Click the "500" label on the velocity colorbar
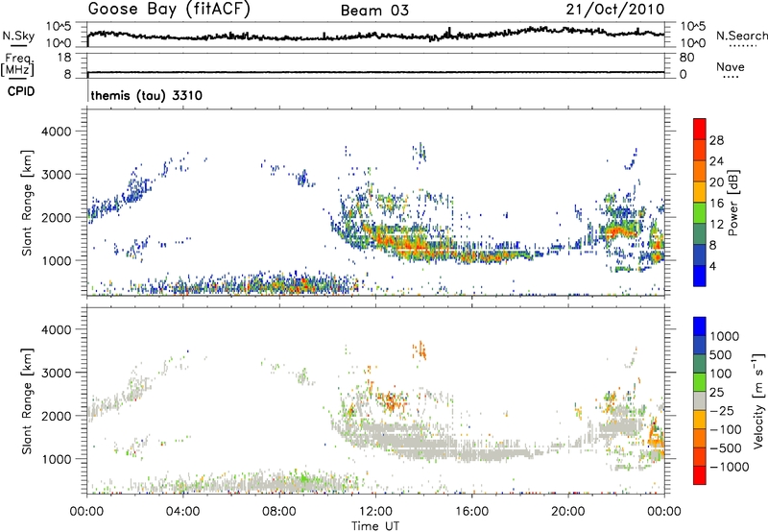 coord(721,355)
